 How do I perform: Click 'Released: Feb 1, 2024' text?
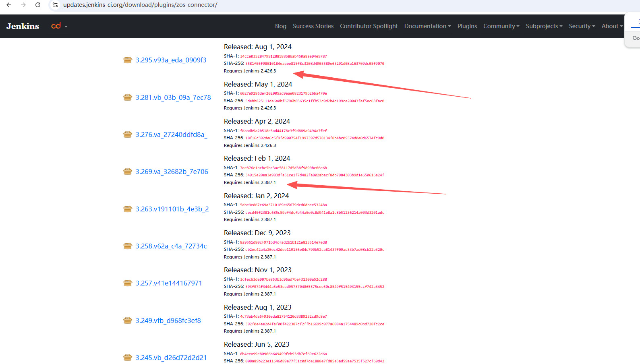click(x=257, y=158)
